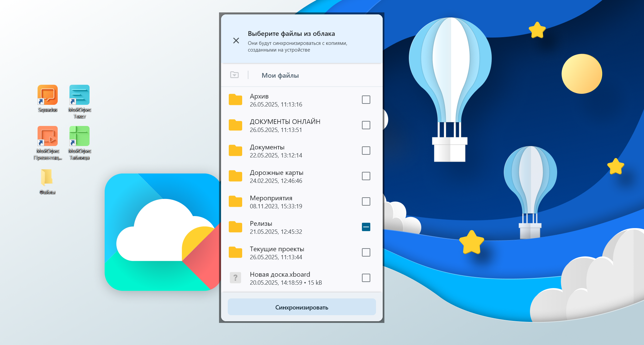Open the Текущие проекты folder name

coord(277,249)
